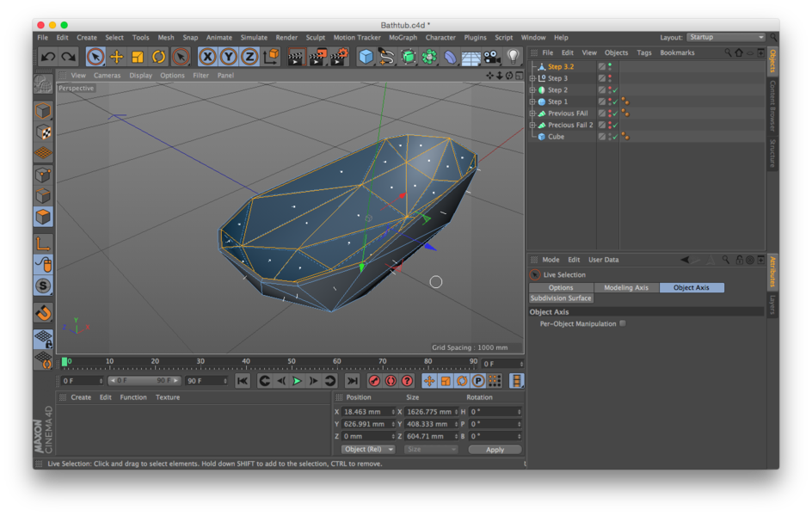Expand the Step 1 object
The height and width of the screenshot is (516, 812).
(x=532, y=101)
